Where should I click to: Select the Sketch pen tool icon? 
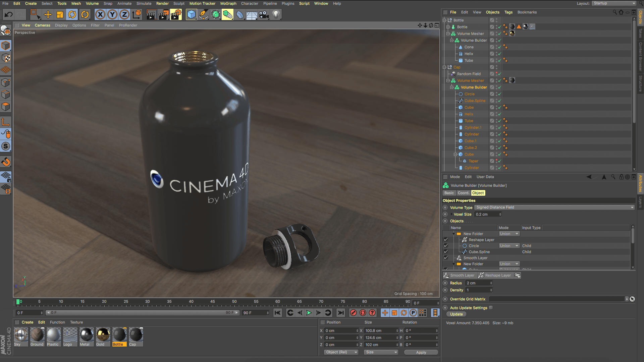click(x=204, y=14)
